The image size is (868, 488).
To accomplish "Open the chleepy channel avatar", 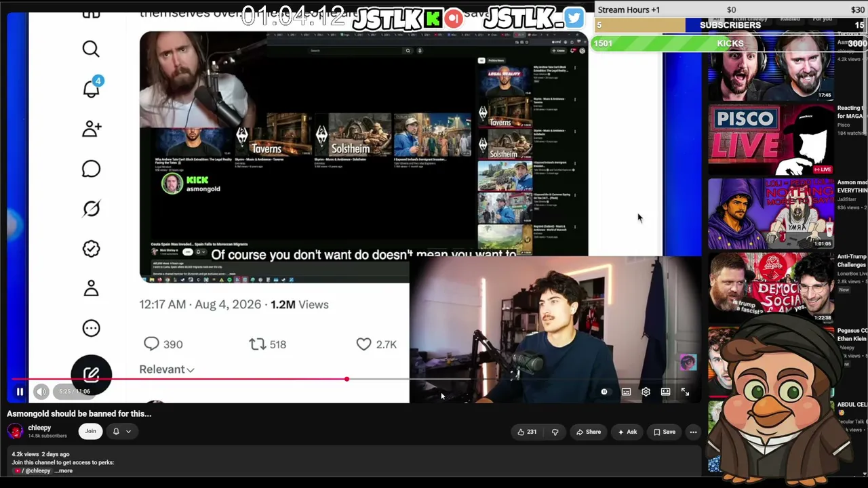I will [x=15, y=432].
